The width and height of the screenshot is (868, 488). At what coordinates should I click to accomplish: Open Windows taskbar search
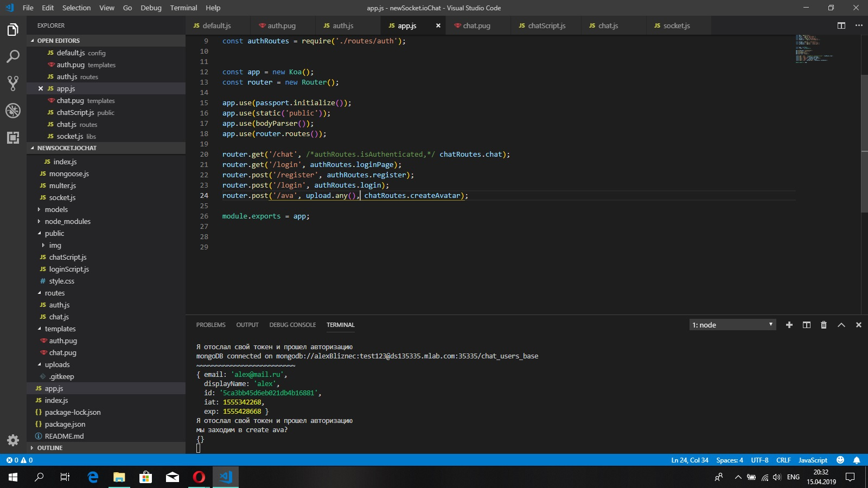[39, 477]
